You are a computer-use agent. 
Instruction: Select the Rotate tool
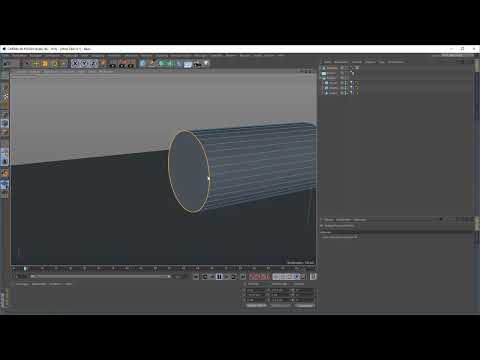(54, 64)
